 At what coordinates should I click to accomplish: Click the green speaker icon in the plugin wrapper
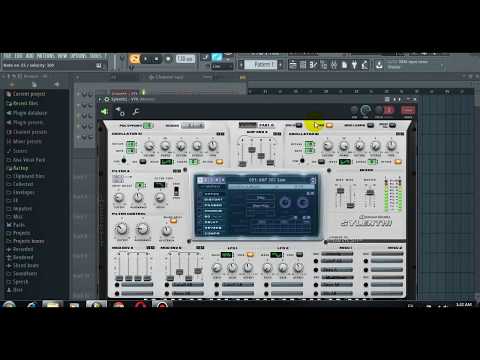[105, 112]
